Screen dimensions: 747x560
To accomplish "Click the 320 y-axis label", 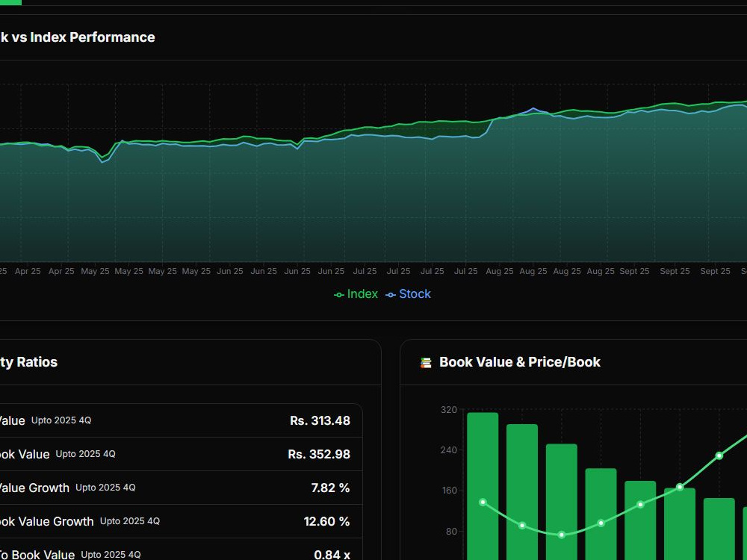I will point(449,409).
